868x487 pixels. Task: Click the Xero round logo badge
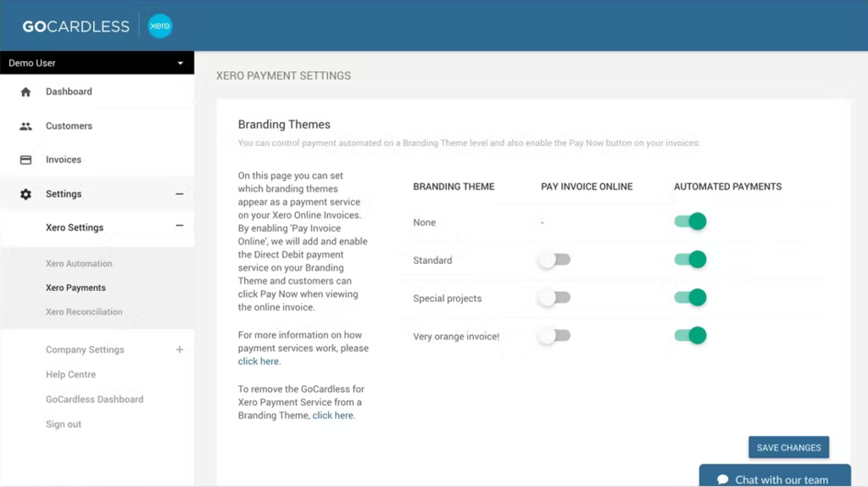(160, 26)
